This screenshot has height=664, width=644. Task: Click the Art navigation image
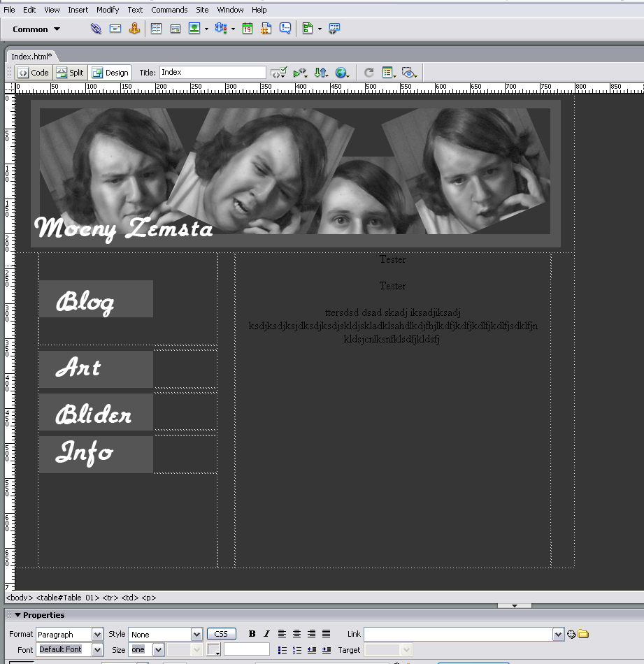(x=96, y=369)
